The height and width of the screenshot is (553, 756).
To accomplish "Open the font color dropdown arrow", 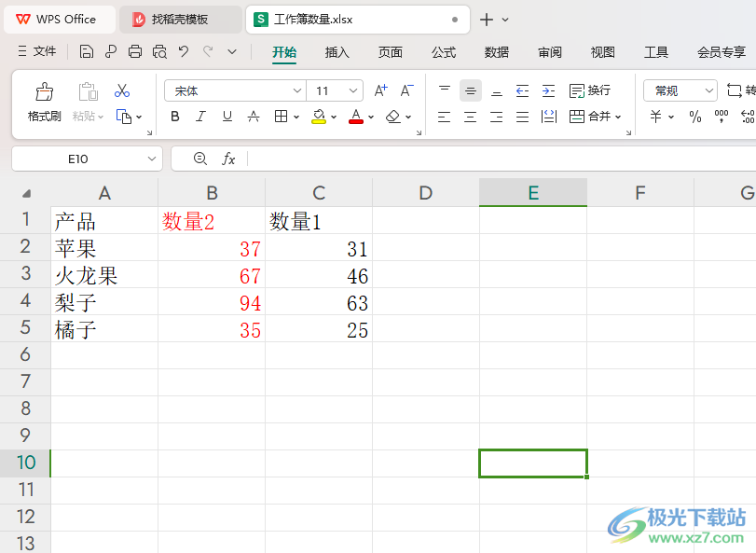I will tap(371, 117).
